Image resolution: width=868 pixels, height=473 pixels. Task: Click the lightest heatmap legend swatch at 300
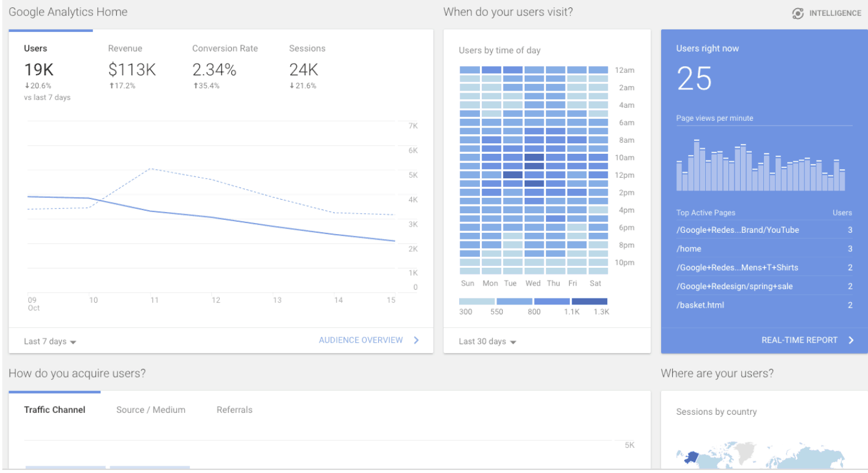(476, 301)
